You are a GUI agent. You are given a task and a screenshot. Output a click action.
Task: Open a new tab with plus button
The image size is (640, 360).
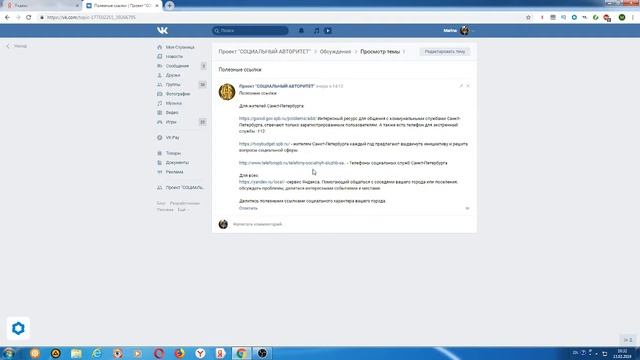coord(169,6)
